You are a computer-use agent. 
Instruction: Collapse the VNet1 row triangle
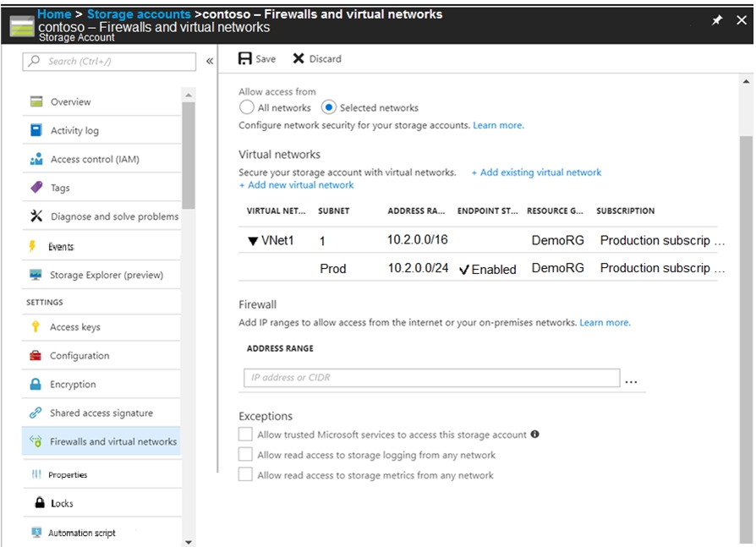pos(253,241)
